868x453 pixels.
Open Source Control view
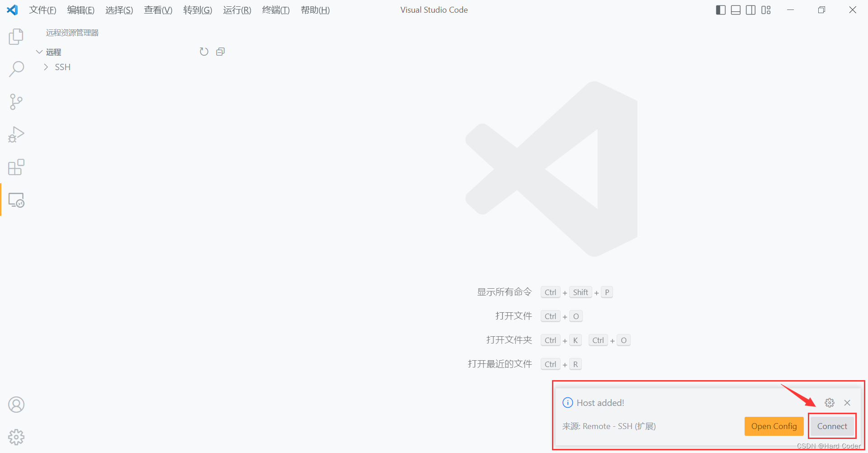click(x=16, y=102)
